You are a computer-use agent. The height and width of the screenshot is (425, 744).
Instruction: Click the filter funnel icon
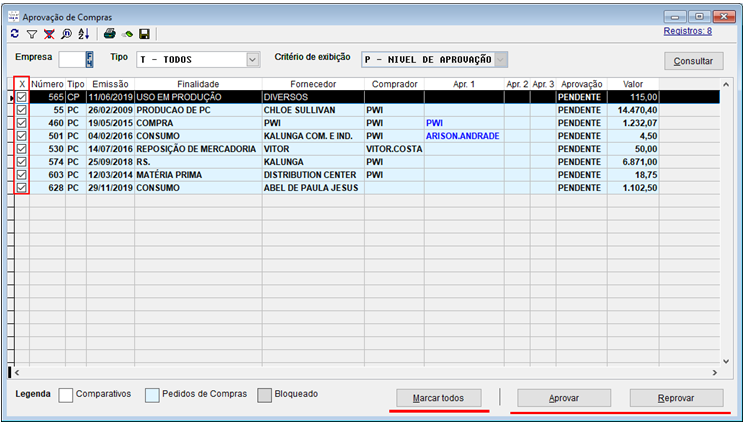[x=32, y=34]
